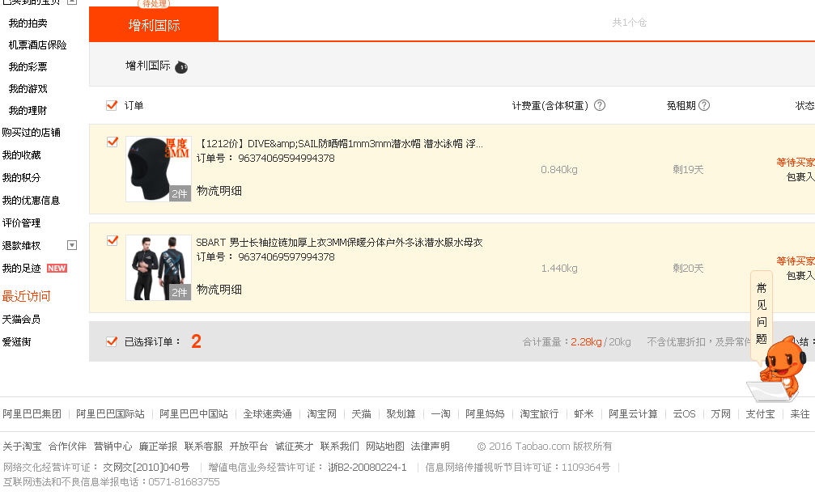Open 联系我们 footer link
Screen dimensions: 815x504
point(339,447)
